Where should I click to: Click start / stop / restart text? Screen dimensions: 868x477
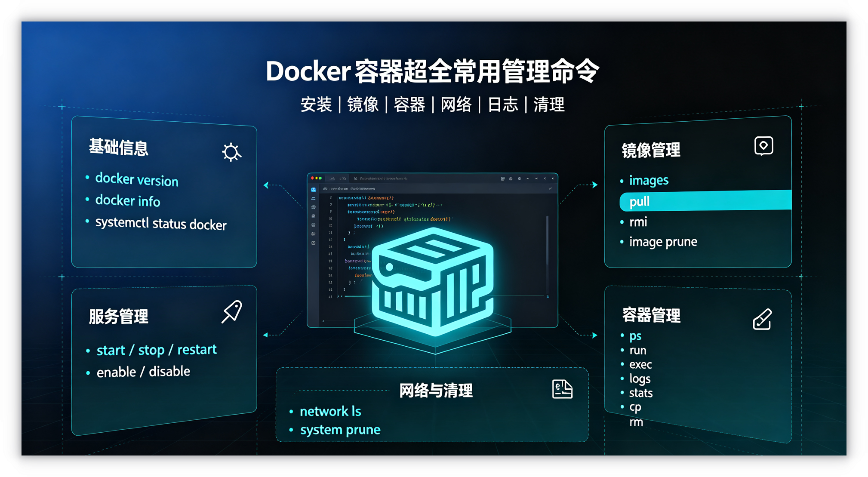pyautogui.click(x=157, y=350)
